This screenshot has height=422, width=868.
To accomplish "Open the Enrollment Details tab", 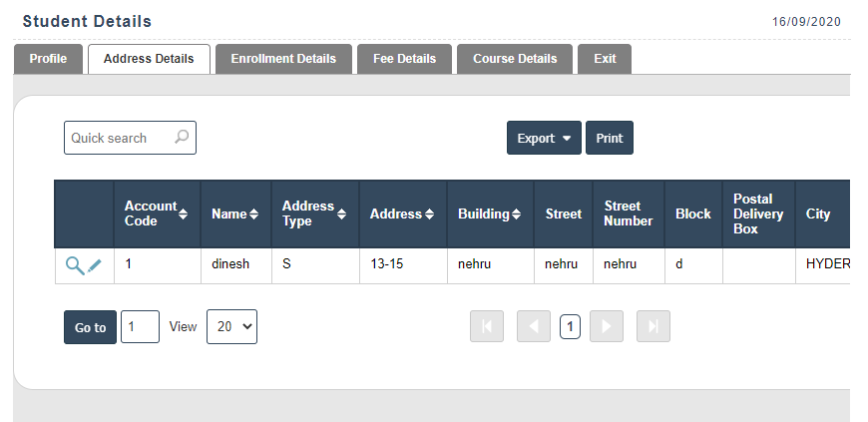I will pos(283,59).
